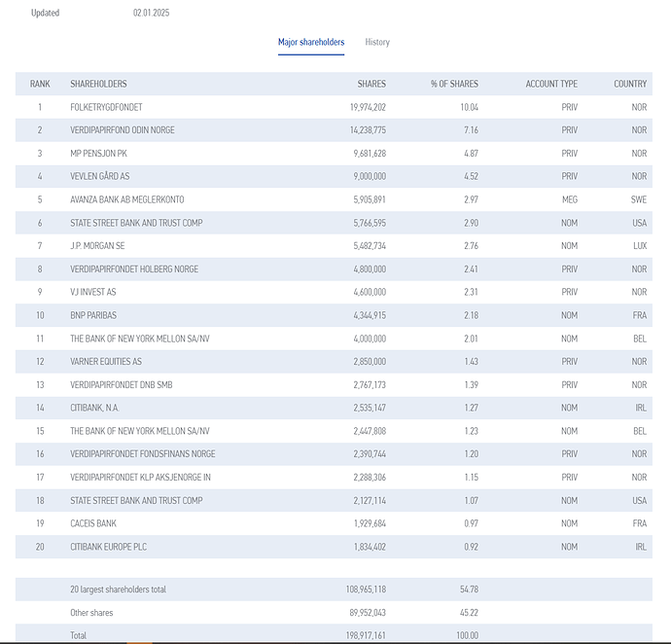671x644 pixels.
Task: Select the FOLKETRYGDFONDET shareholder name
Action: tap(106, 107)
